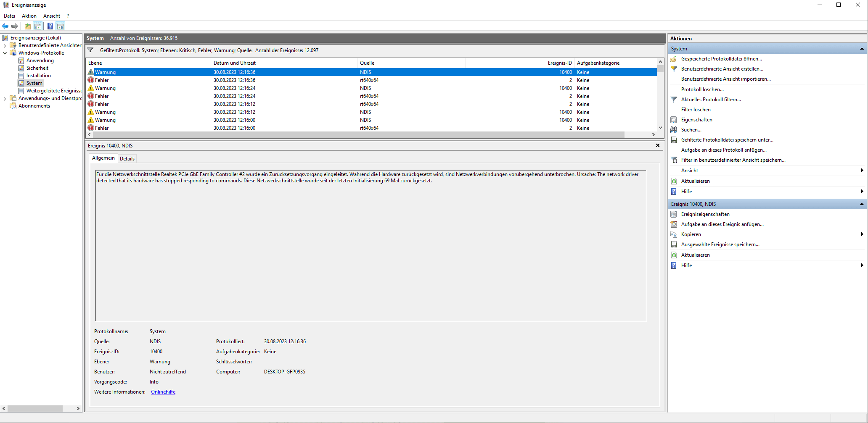
Task: Click the Eigenschaften icon in actions pane
Action: pyautogui.click(x=674, y=120)
